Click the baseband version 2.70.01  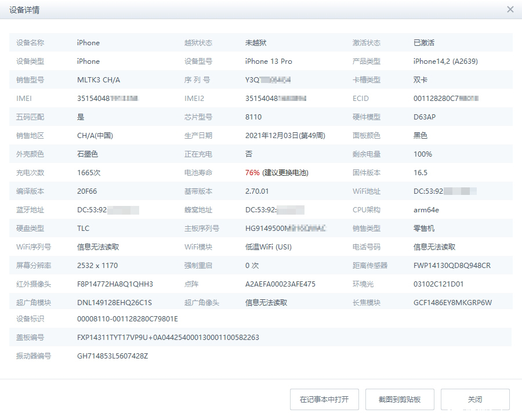(x=257, y=191)
